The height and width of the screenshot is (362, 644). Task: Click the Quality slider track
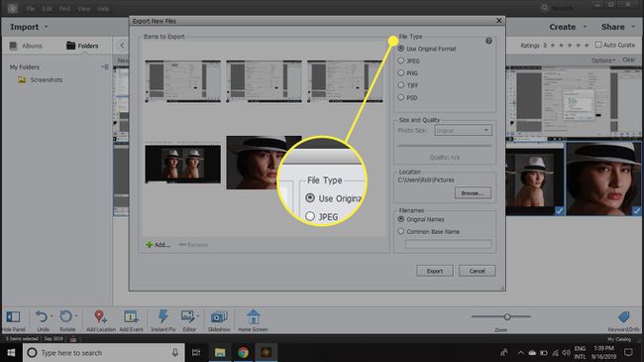pyautogui.click(x=445, y=146)
